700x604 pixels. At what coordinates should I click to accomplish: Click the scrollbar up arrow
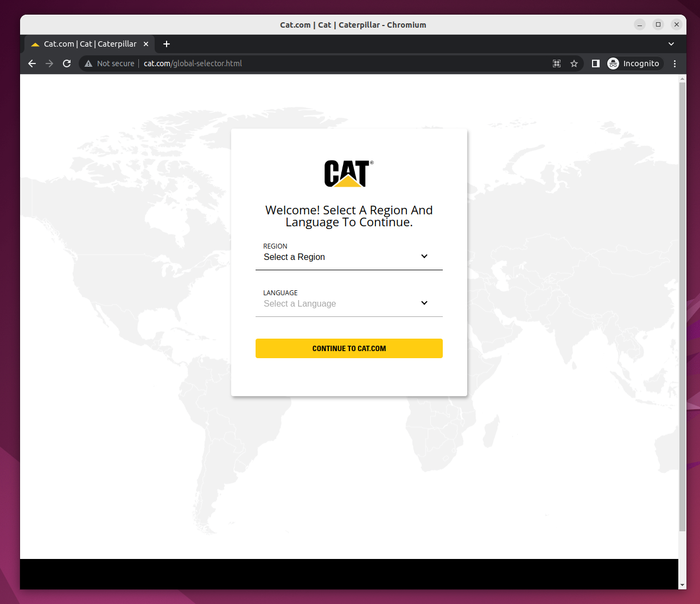(x=683, y=79)
